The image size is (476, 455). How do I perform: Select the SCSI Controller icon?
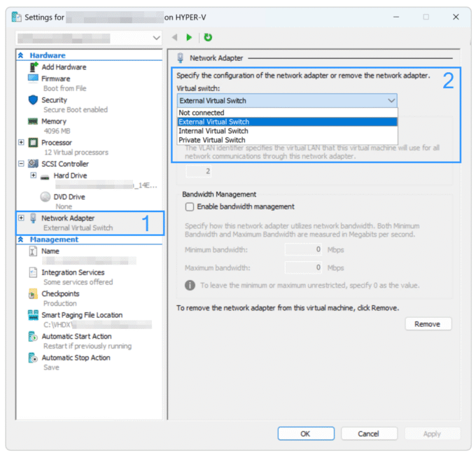click(x=33, y=164)
